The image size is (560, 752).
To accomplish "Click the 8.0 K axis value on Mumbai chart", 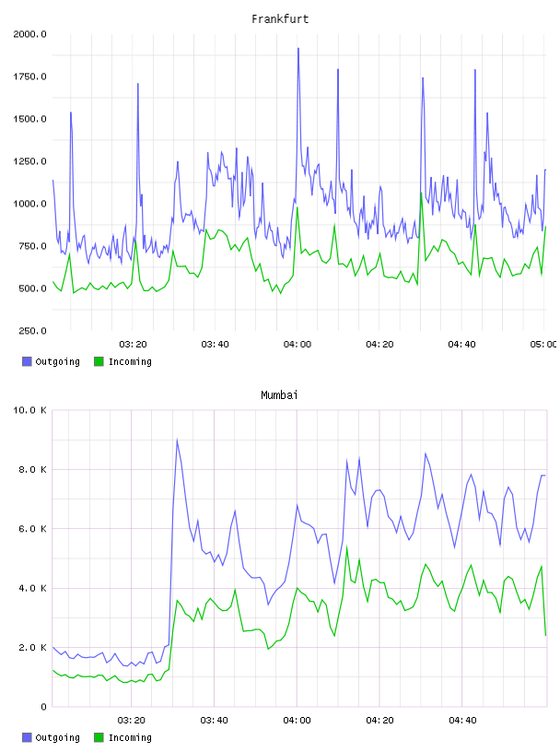I will (32, 469).
